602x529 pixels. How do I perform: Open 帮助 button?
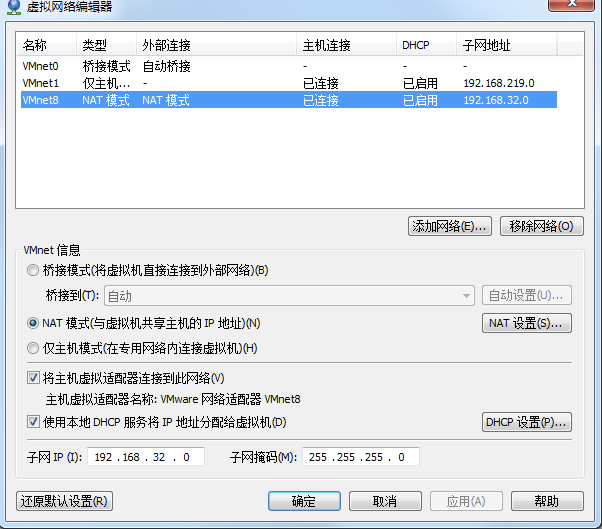click(x=547, y=501)
